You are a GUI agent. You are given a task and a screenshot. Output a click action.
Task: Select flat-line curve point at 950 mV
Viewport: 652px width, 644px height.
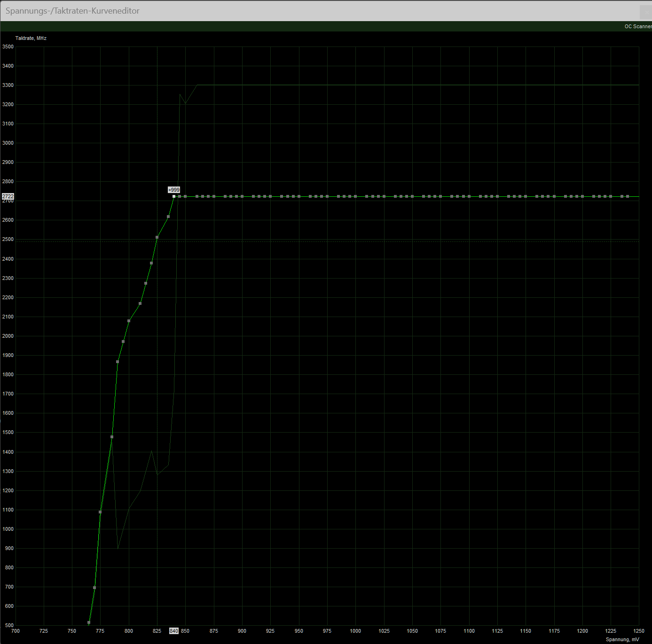(299, 196)
